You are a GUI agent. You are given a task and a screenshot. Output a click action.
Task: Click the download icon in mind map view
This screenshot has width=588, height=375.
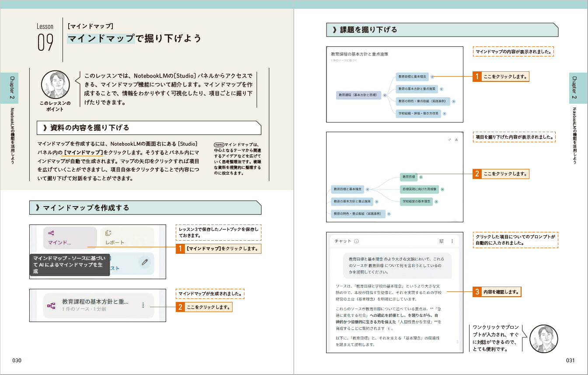click(x=456, y=140)
